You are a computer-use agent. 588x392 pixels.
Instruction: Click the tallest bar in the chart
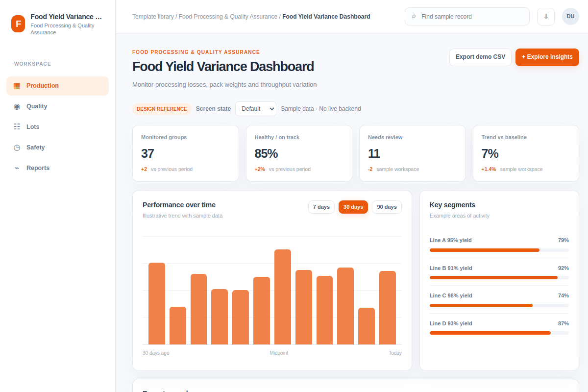[x=283, y=297]
